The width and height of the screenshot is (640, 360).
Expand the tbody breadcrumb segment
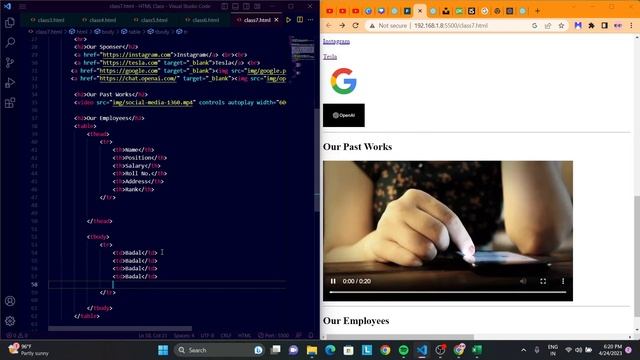[158, 31]
